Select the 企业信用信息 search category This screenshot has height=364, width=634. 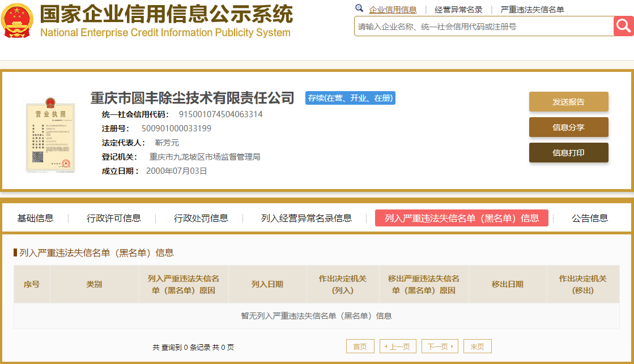pos(393,10)
